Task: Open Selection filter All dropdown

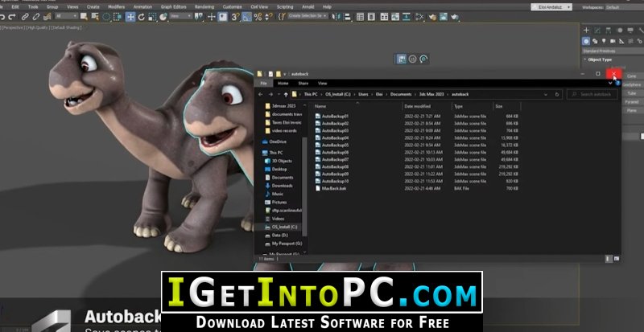Action: pyautogui.click(x=67, y=16)
